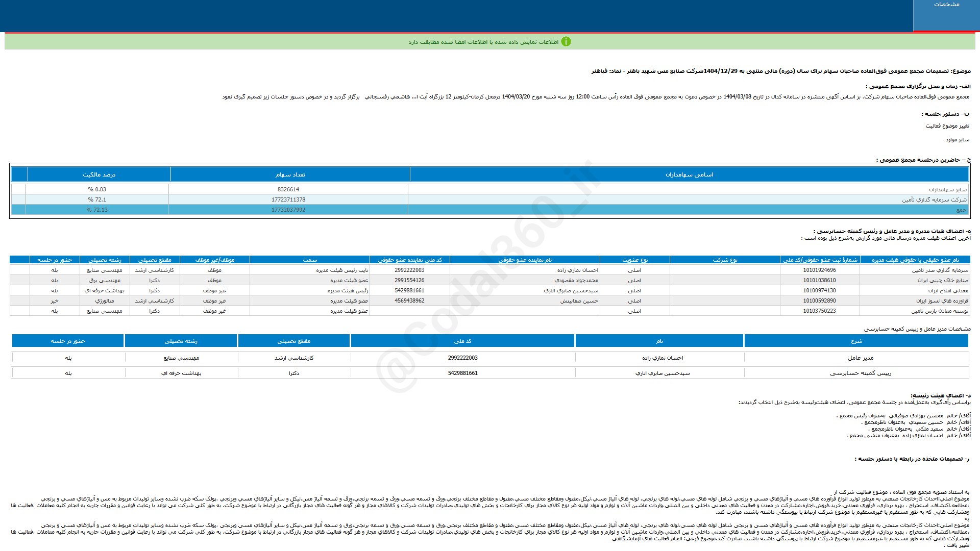
Task: Click share count 8326614
Action: click(x=288, y=189)
